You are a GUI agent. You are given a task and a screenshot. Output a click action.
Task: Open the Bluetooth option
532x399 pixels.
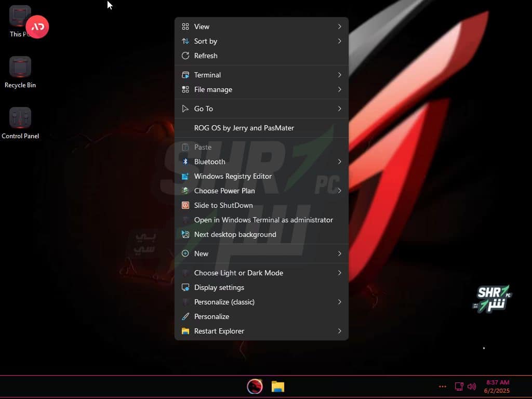point(209,162)
